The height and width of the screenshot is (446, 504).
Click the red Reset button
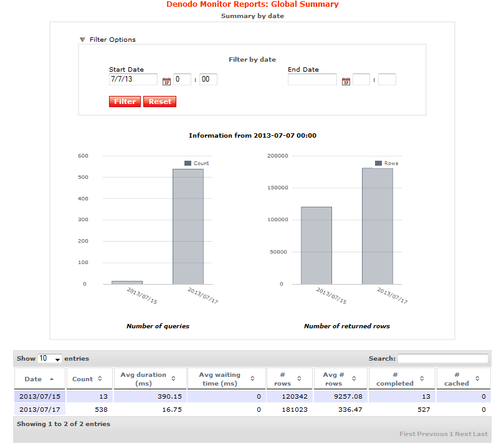coord(159,102)
